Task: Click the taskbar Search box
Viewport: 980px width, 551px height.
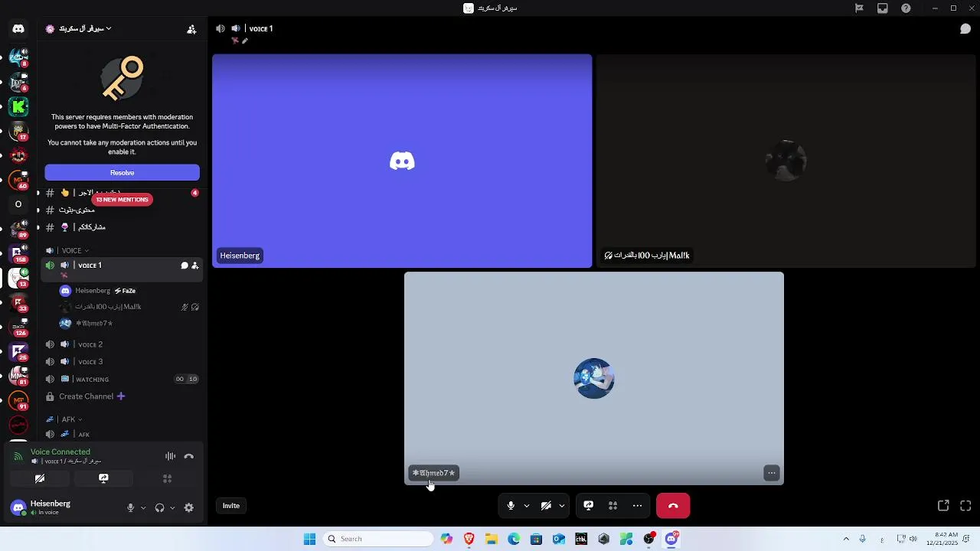Action: point(378,539)
